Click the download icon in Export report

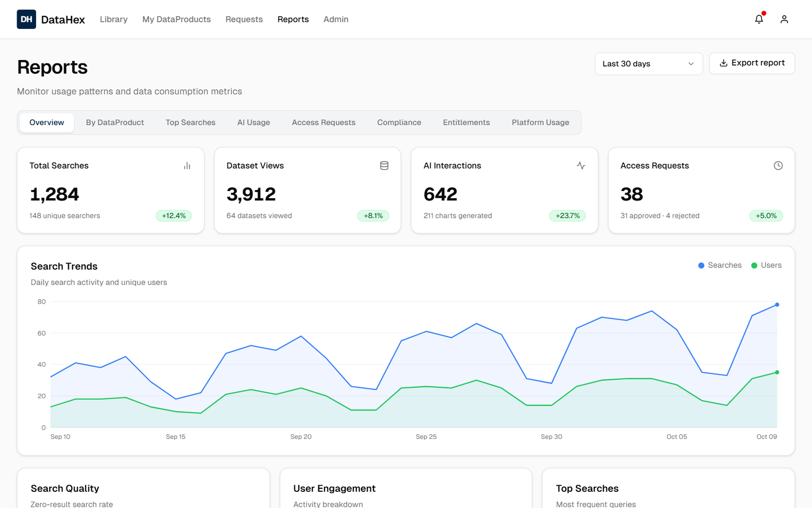(724, 63)
